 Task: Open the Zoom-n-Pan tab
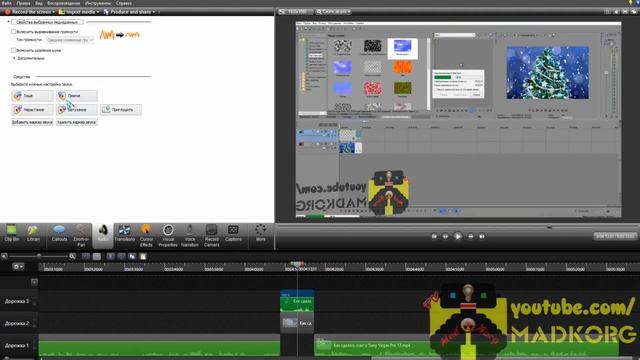pyautogui.click(x=81, y=236)
